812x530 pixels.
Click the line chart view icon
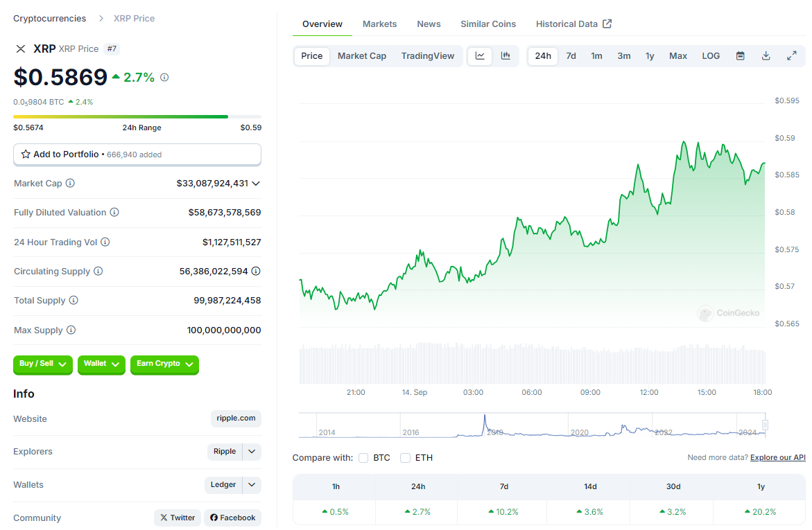(480, 56)
